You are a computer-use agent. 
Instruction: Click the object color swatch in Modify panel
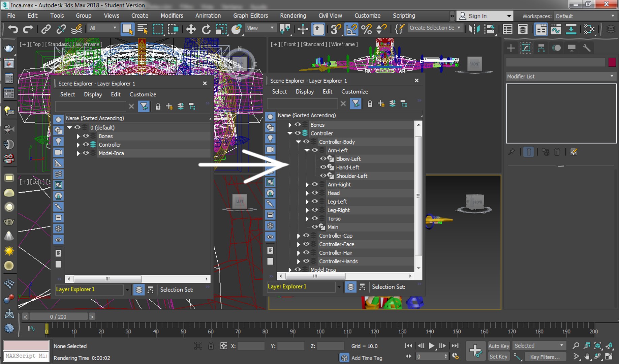coord(612,62)
